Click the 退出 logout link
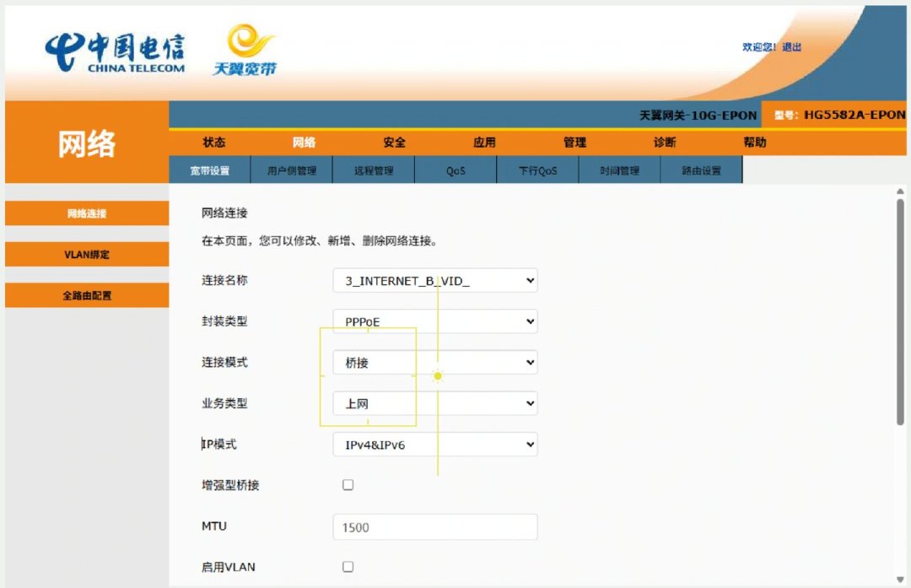911x588 pixels. 791,47
